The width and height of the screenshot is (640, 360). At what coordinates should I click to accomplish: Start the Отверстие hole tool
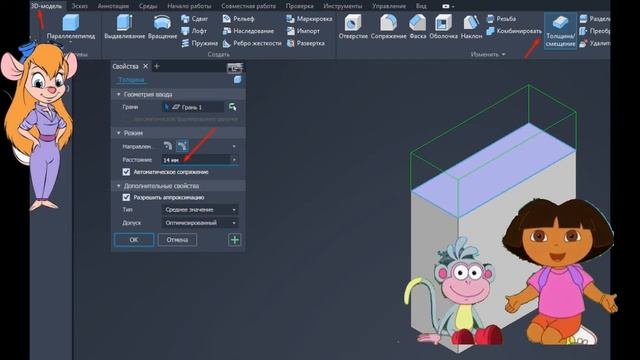[x=353, y=27]
